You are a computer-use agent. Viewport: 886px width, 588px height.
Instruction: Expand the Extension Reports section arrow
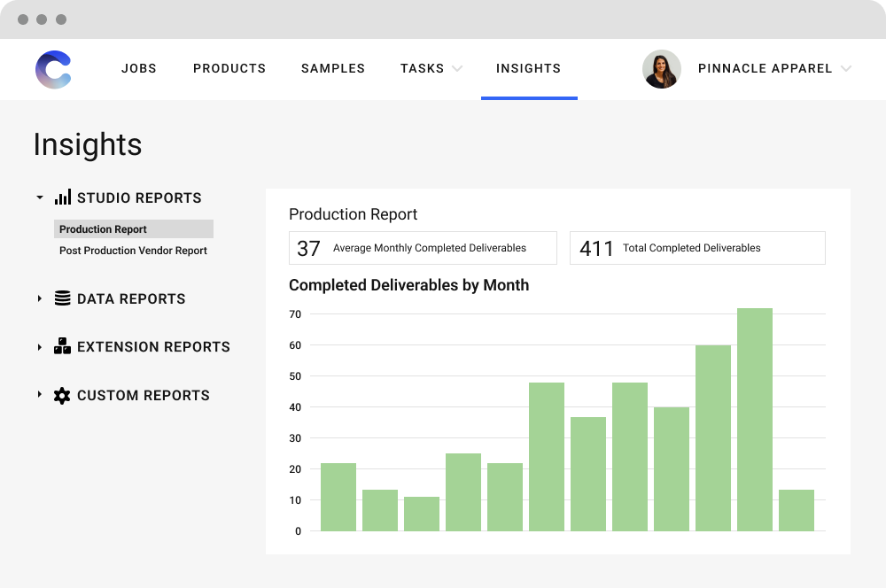(x=40, y=347)
